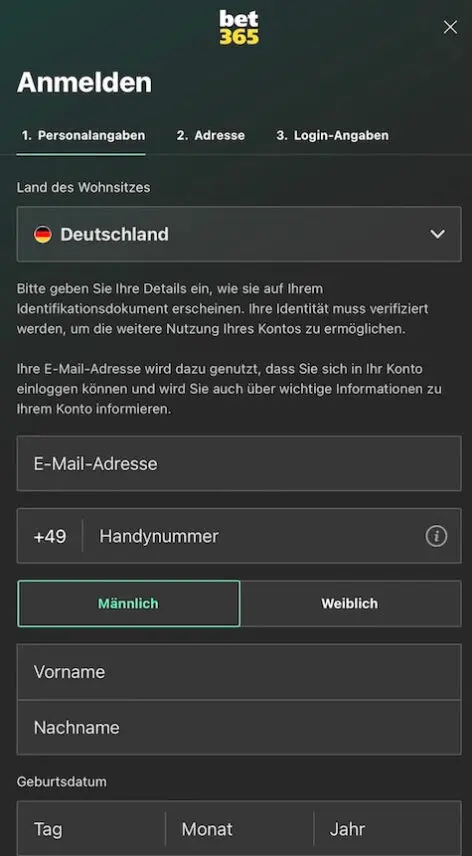This screenshot has width=472, height=856.
Task: Close the registration form with X
Action: pos(450,27)
